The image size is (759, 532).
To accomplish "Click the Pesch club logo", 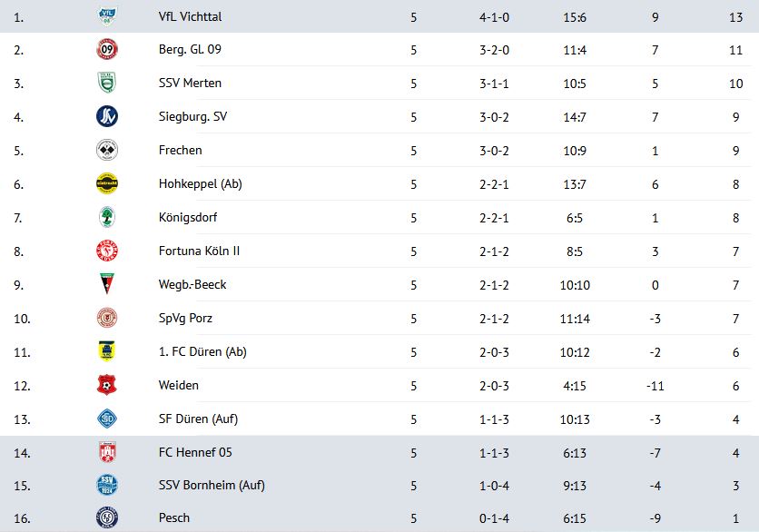I will click(107, 518).
